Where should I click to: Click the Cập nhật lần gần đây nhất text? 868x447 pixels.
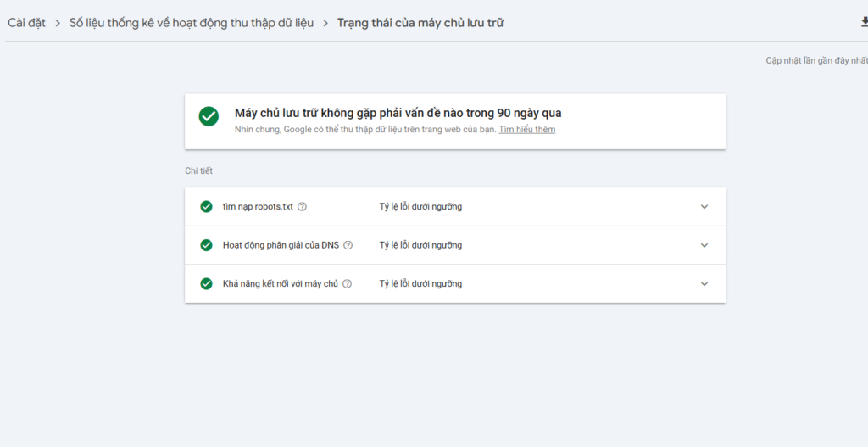(x=815, y=61)
